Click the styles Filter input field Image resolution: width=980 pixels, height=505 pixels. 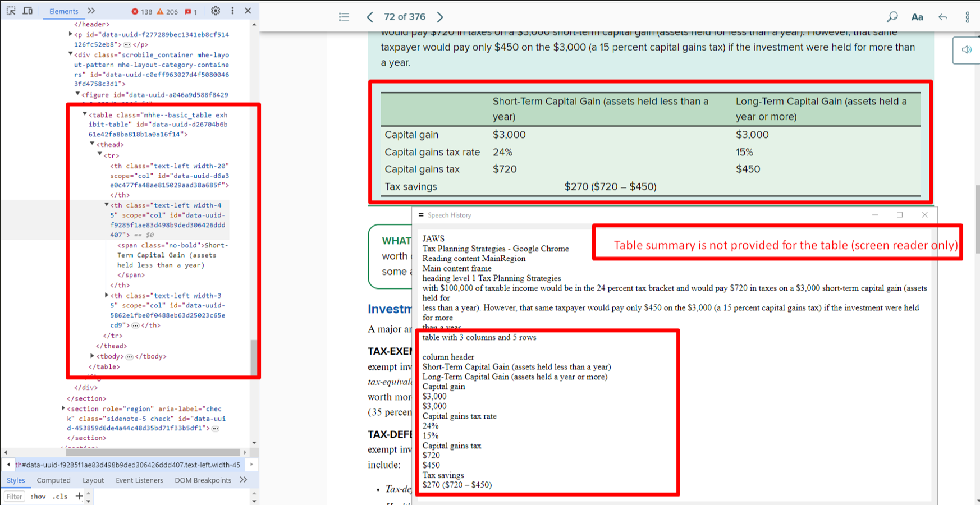click(15, 497)
